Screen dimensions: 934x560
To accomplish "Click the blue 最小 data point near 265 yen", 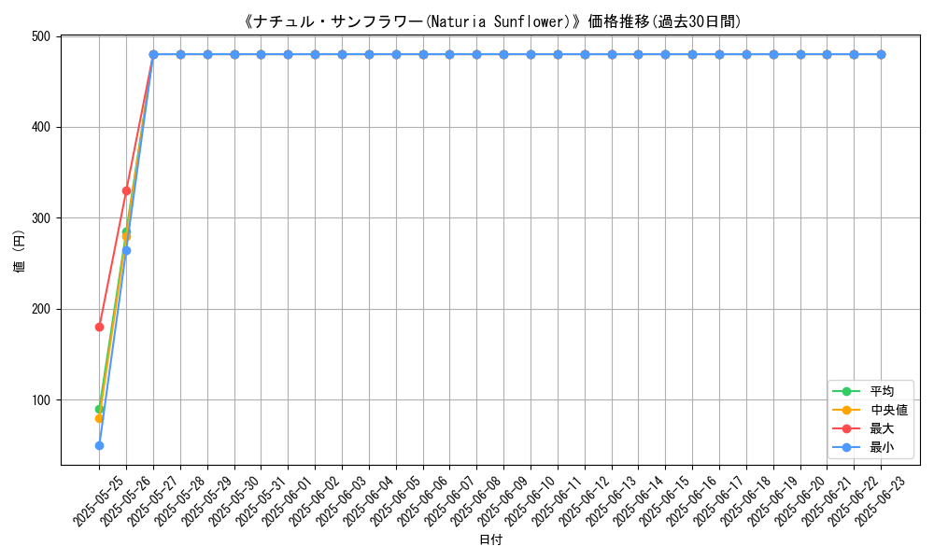I will click(126, 250).
